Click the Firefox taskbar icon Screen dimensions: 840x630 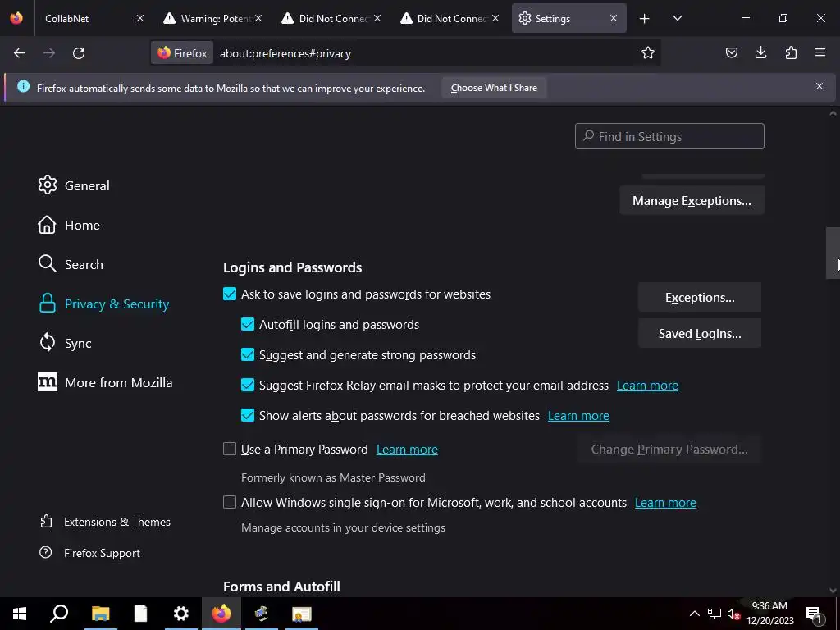tap(221, 614)
